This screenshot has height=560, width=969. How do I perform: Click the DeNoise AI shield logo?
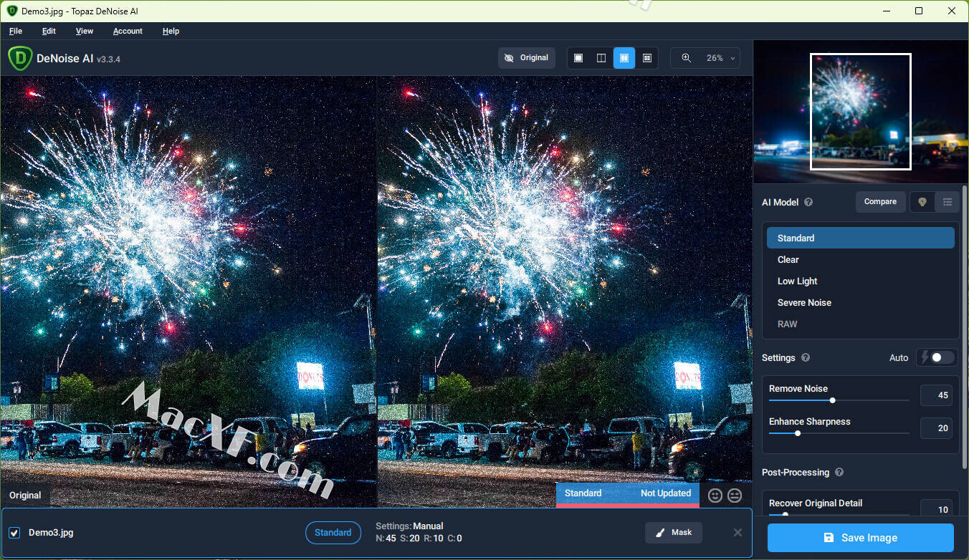(20, 58)
